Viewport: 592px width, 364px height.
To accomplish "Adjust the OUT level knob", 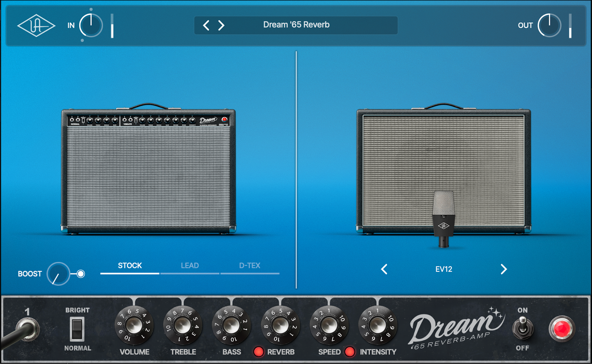I will click(x=549, y=26).
